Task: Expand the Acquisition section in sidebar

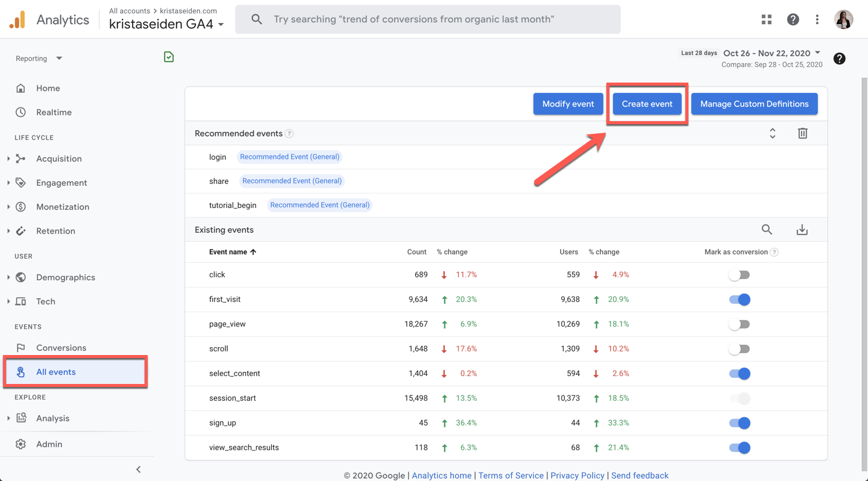Action: pyautogui.click(x=58, y=159)
